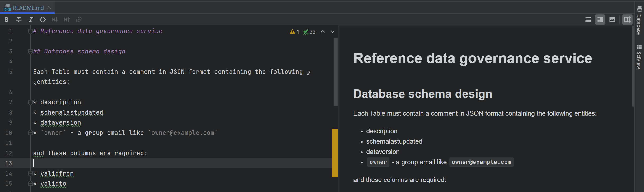
Task: Go to next highlighted error
Action: coord(333,31)
